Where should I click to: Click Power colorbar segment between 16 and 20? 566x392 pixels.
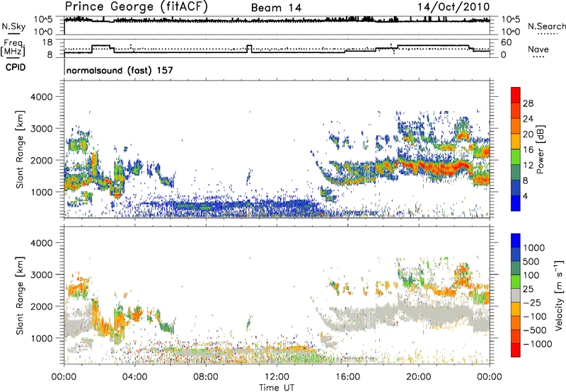[516, 142]
